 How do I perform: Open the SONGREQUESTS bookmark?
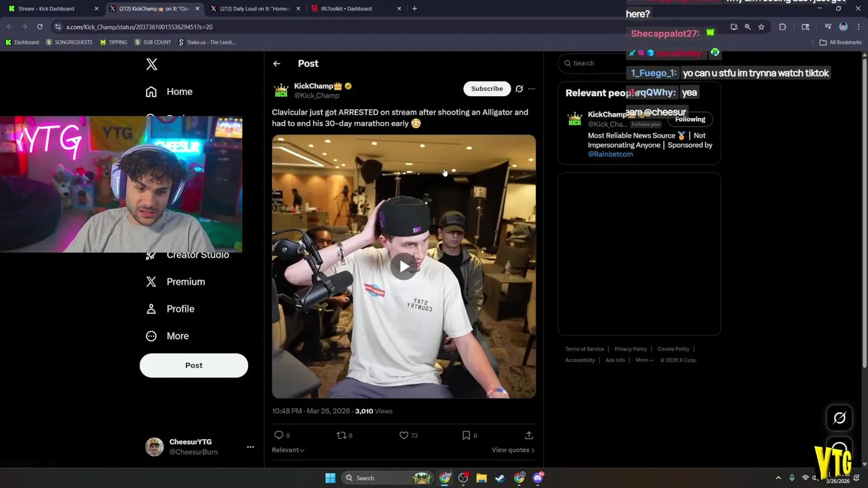(69, 42)
